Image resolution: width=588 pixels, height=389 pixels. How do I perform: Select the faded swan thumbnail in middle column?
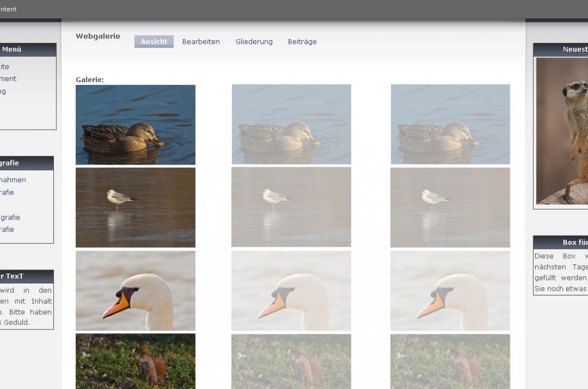pos(291,290)
